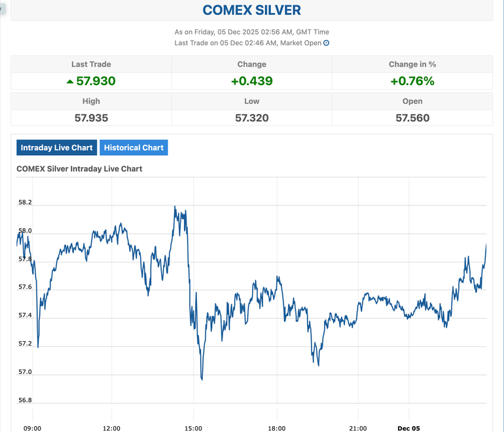This screenshot has width=504, height=432.
Task: Click the green up arrow by 57.930
Action: (70, 81)
